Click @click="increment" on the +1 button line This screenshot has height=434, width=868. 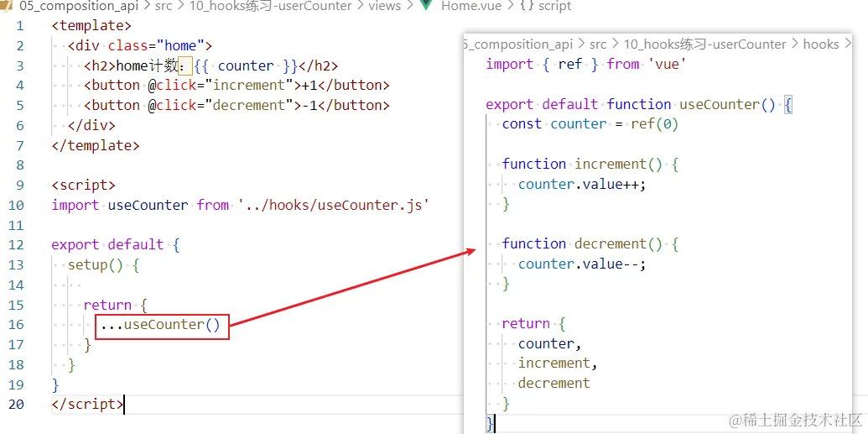click(x=221, y=86)
